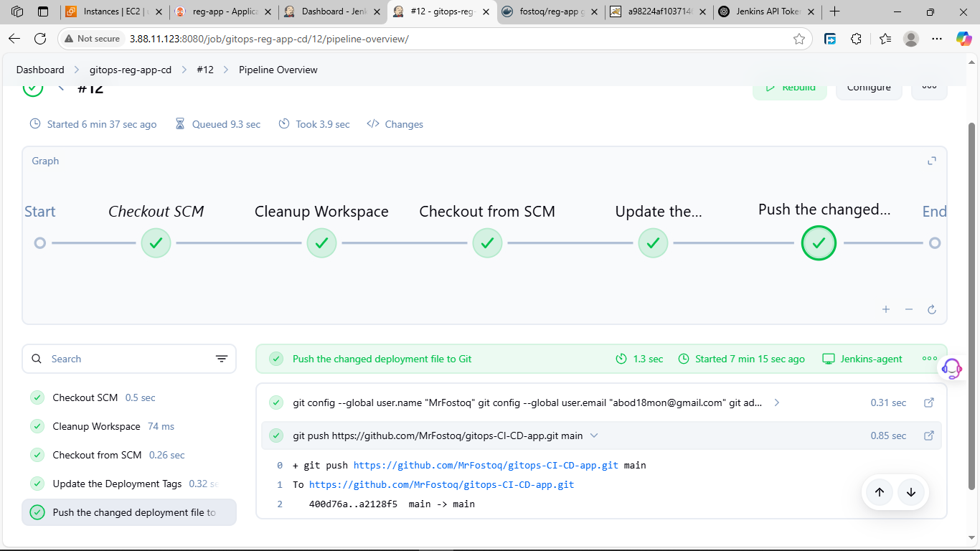980x551 pixels.
Task: Zoom out the graph with minus icon
Action: click(909, 309)
